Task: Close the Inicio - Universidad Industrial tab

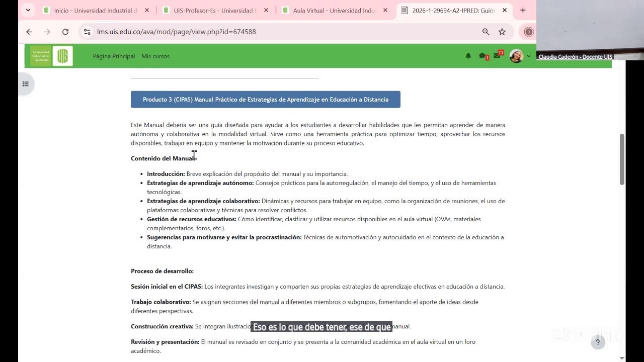Action: pos(147,11)
